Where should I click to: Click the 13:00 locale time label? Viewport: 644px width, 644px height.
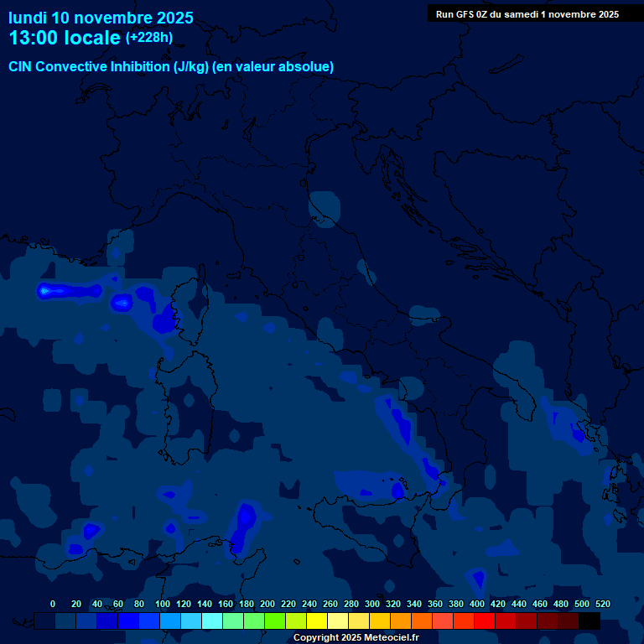click(65, 38)
